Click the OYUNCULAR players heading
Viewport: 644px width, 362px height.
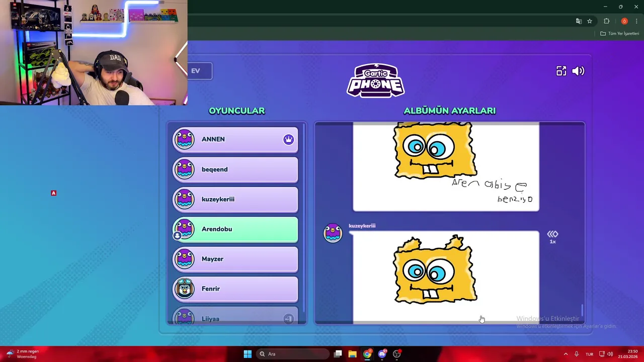coord(236,111)
